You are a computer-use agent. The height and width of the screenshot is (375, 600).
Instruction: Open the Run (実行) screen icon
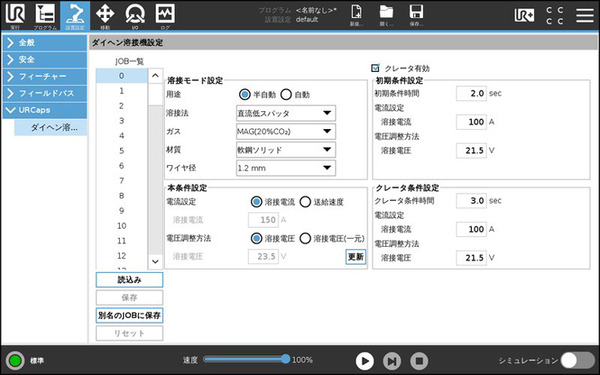coord(15,16)
